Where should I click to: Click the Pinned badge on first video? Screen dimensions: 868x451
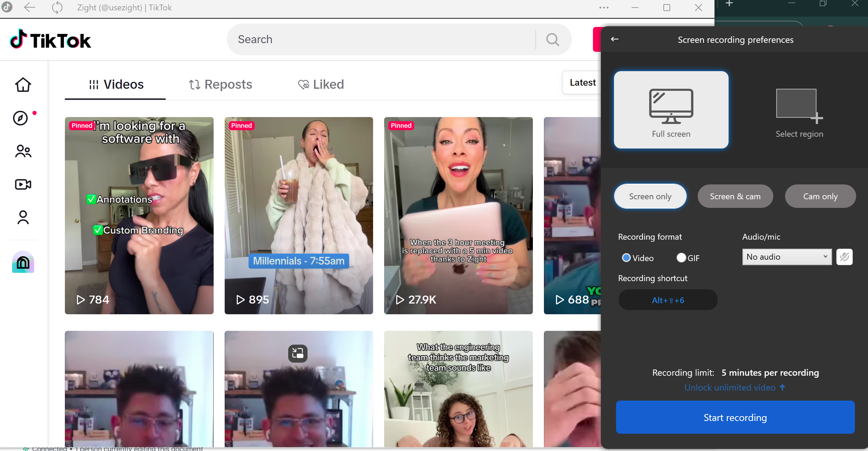click(82, 125)
